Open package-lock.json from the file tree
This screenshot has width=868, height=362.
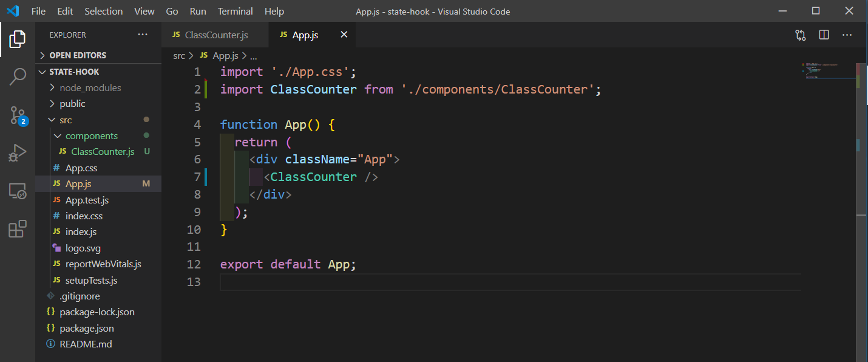(98, 312)
